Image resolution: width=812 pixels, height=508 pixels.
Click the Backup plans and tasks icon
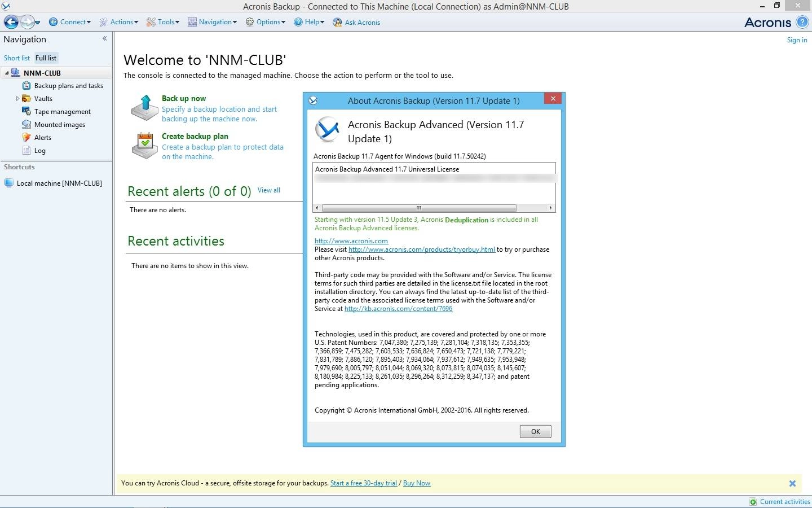(27, 86)
